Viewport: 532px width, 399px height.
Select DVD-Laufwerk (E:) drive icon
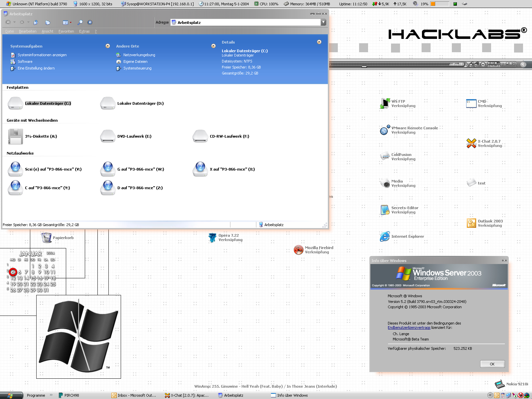coord(107,136)
